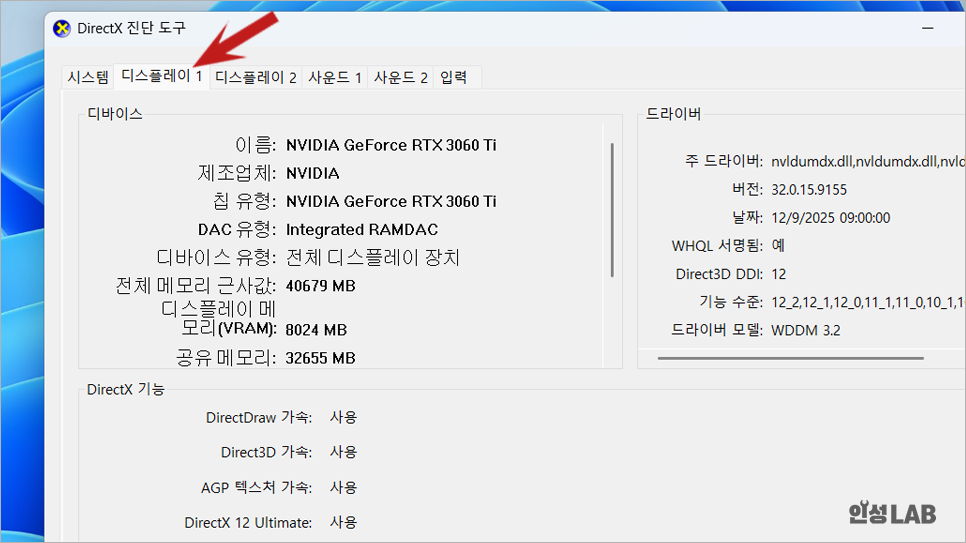
Task: Select the 디스플레이 1 tab
Action: (162, 76)
